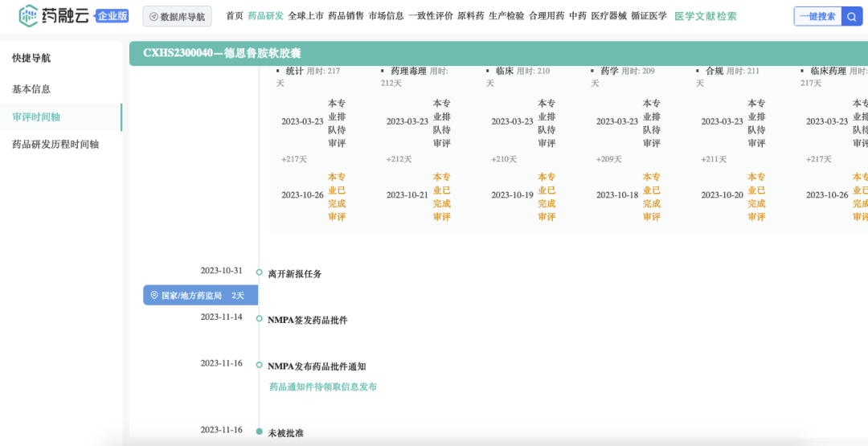This screenshot has height=446, width=868.
Task: Open 医学文献检索 link
Action: (705, 16)
